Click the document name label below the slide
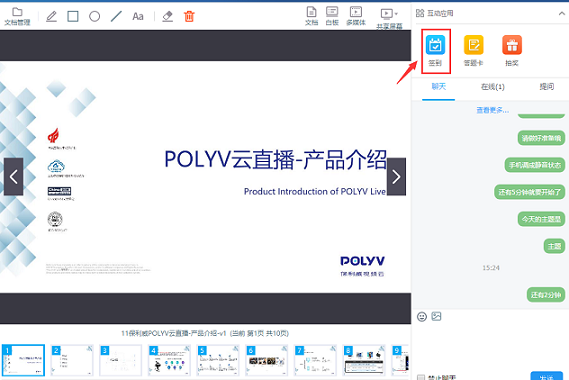 point(205,333)
